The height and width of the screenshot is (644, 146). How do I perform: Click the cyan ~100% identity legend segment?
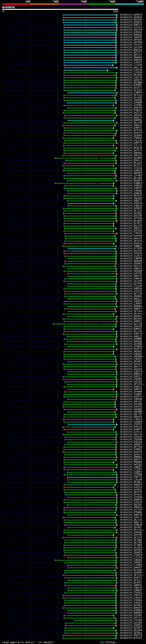click(x=130, y=4)
